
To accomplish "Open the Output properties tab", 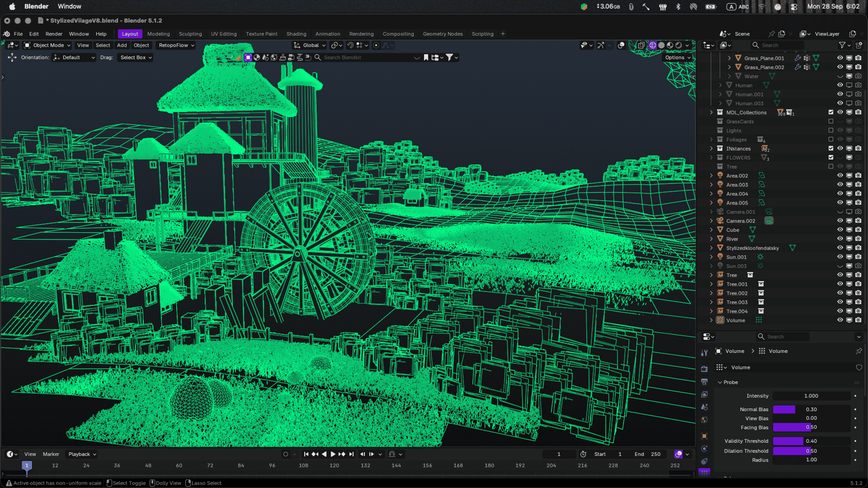I will (704, 382).
